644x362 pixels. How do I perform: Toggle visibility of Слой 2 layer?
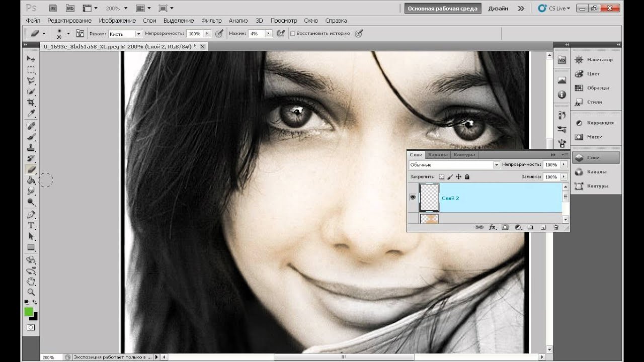413,198
